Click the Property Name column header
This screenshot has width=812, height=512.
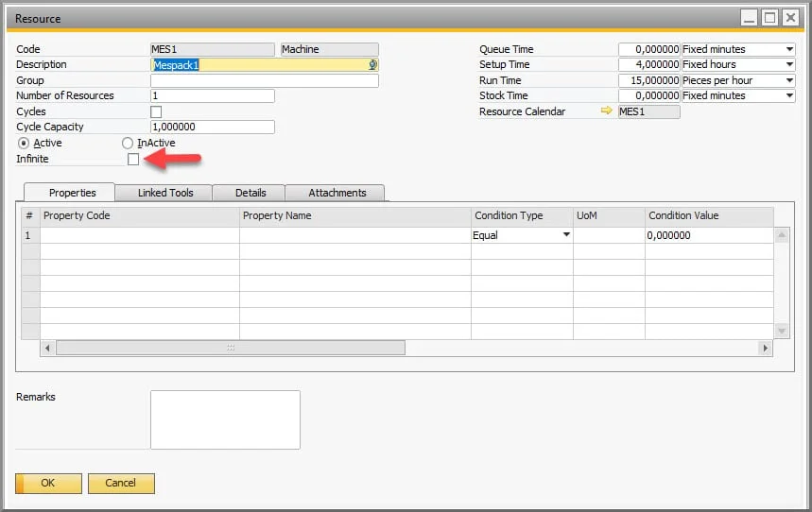(355, 216)
